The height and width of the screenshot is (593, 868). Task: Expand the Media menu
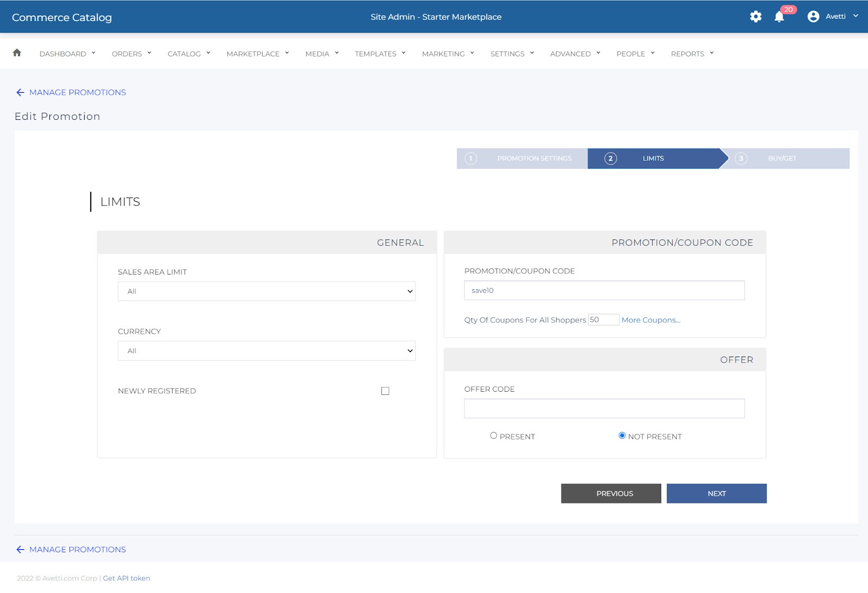point(322,54)
